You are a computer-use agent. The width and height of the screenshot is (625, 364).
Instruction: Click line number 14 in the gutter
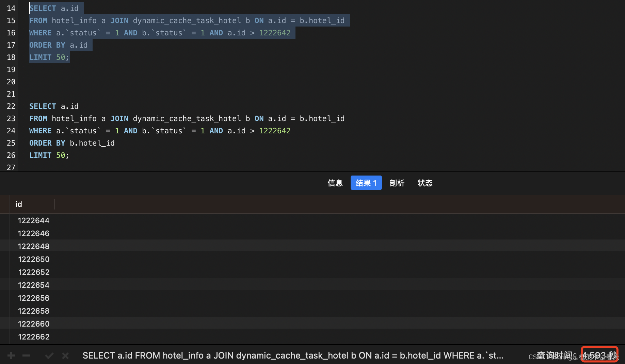pos(11,8)
